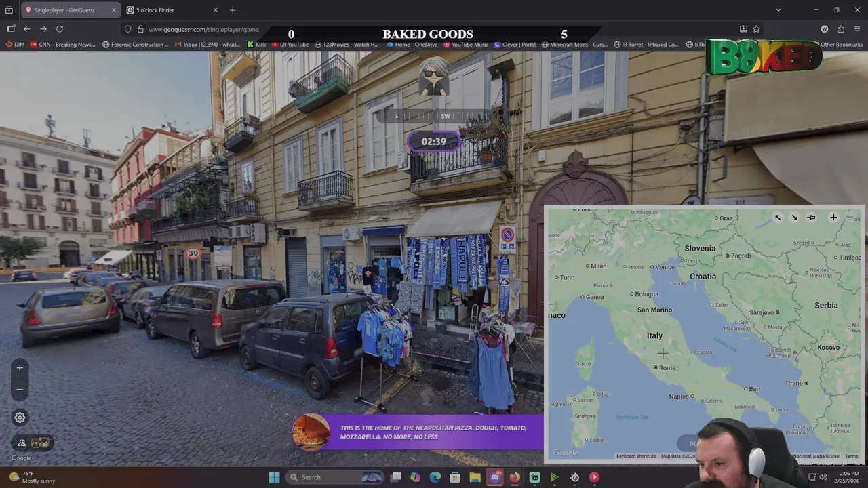The image size is (868, 488).
Task: Open Microsoft Store from the taskbar
Action: pyautogui.click(x=455, y=477)
